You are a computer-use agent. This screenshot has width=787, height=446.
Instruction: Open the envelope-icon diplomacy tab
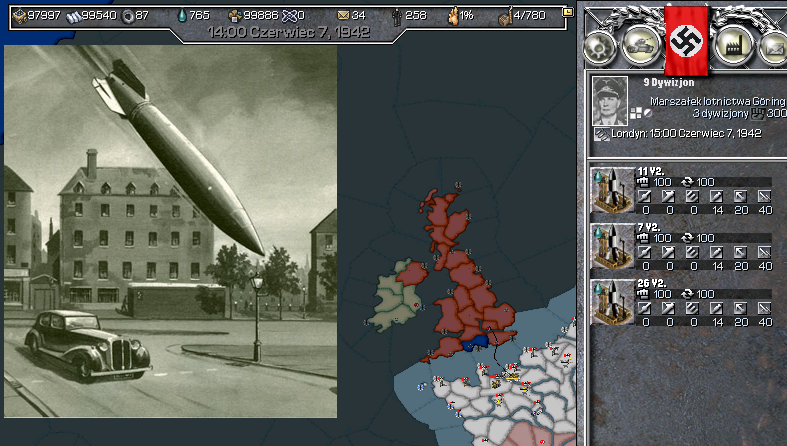click(x=773, y=48)
